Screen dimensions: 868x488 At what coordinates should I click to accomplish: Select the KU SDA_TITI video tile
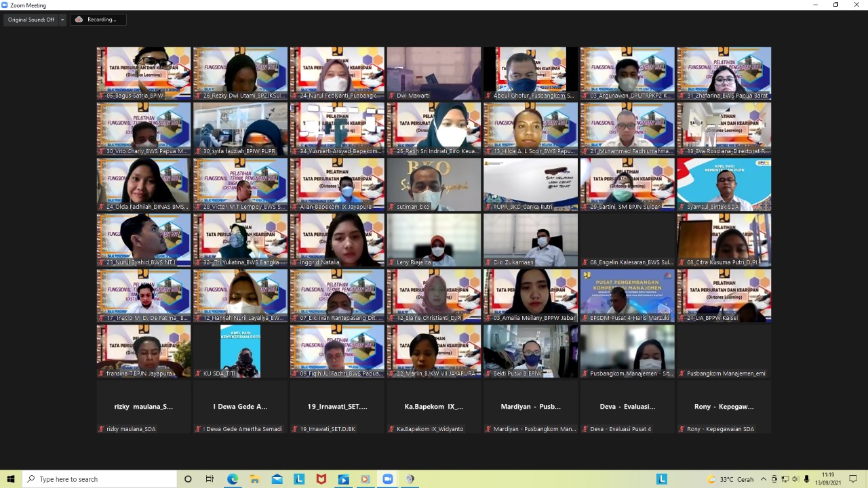pos(240,351)
